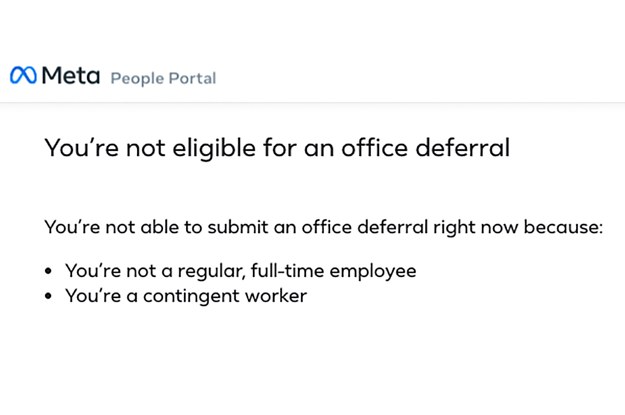Click the 'You're not able to submit' sentence
Screen dimensions: 625x415
click(x=324, y=227)
